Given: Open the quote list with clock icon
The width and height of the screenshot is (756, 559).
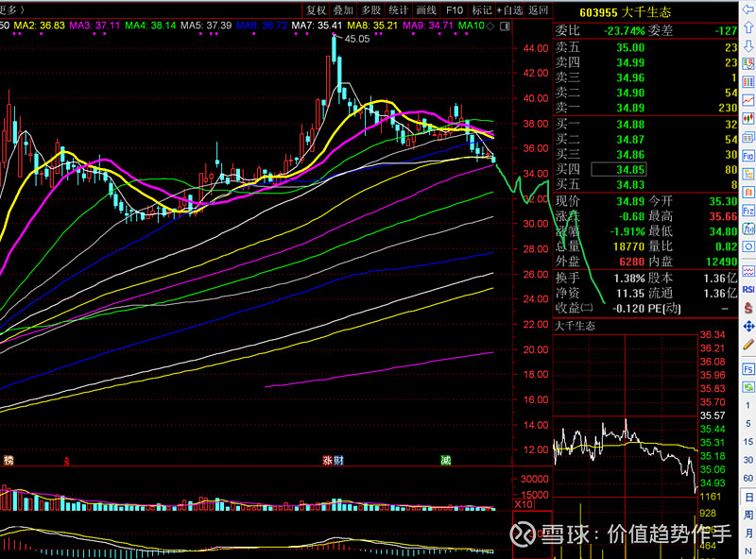Looking at the screenshot, I should [x=748, y=63].
